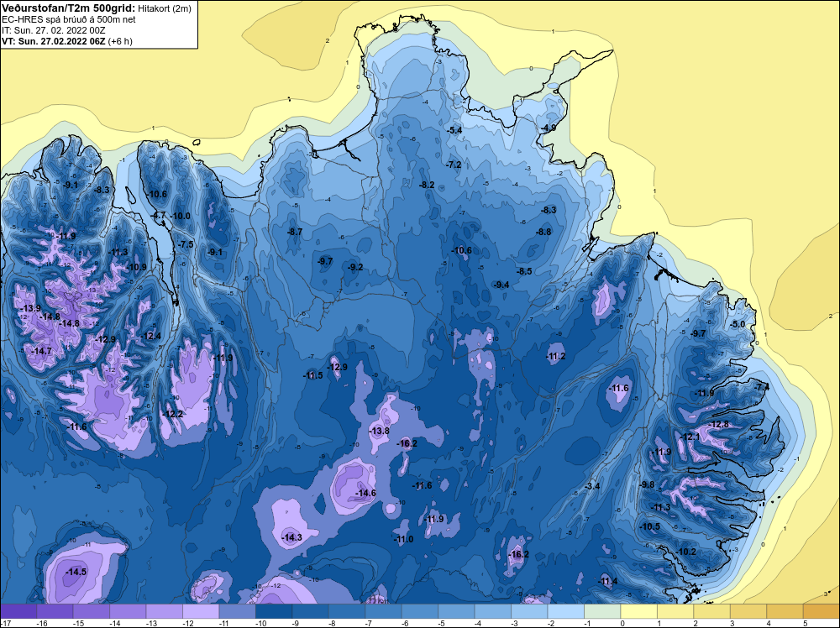Click the Veðurstofan/T2m 500grid title text
This screenshot has height=628, width=840.
click(69, 8)
